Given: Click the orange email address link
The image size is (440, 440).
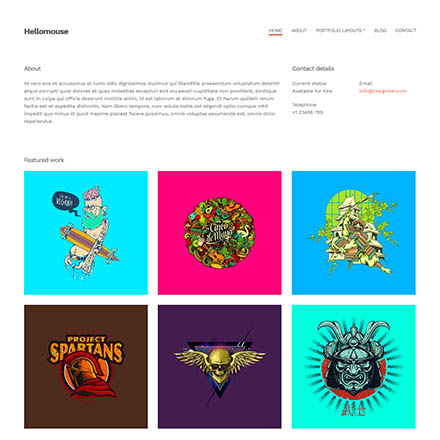Looking at the screenshot, I should 383,91.
